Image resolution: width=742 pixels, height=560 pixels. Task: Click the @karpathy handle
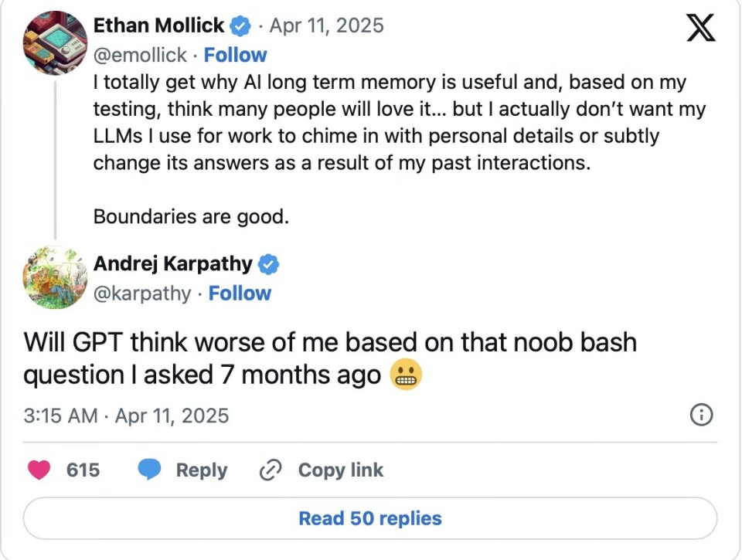tap(141, 294)
